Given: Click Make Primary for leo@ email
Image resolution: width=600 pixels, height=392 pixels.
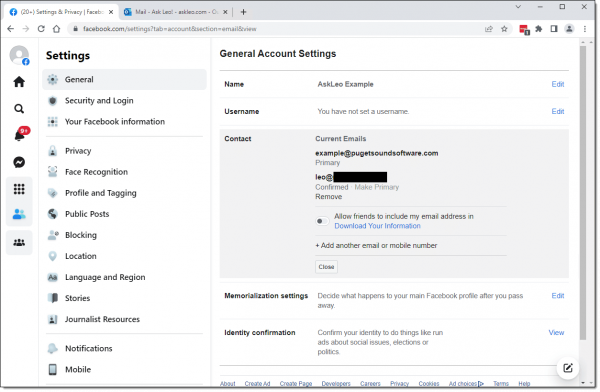Looking at the screenshot, I should 377,187.
